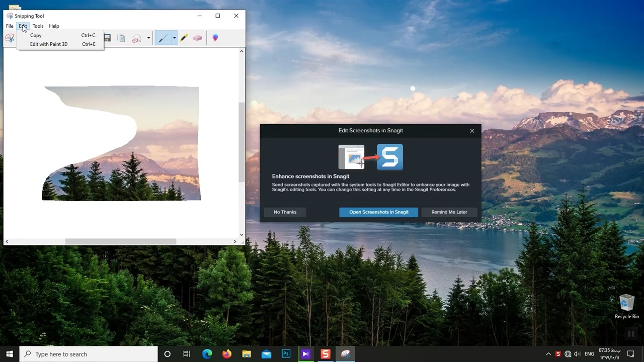Open Photoshop from the taskbar
This screenshot has width=644, height=362.
[286, 354]
